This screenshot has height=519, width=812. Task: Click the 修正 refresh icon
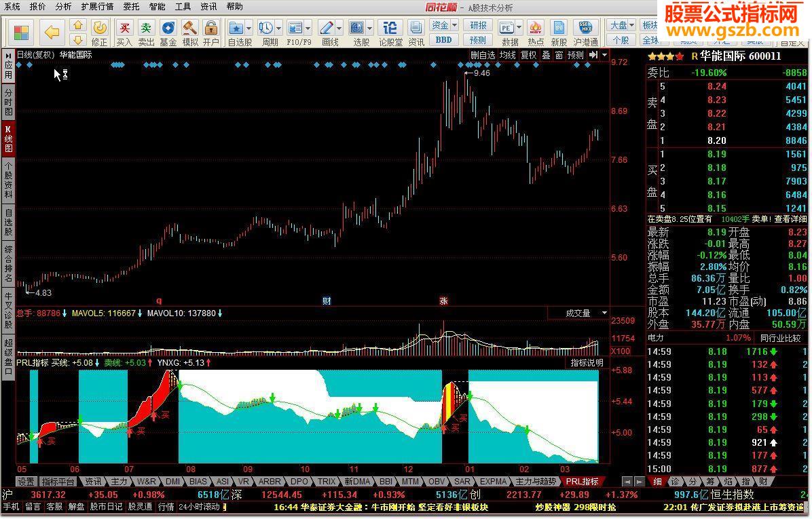(x=99, y=32)
